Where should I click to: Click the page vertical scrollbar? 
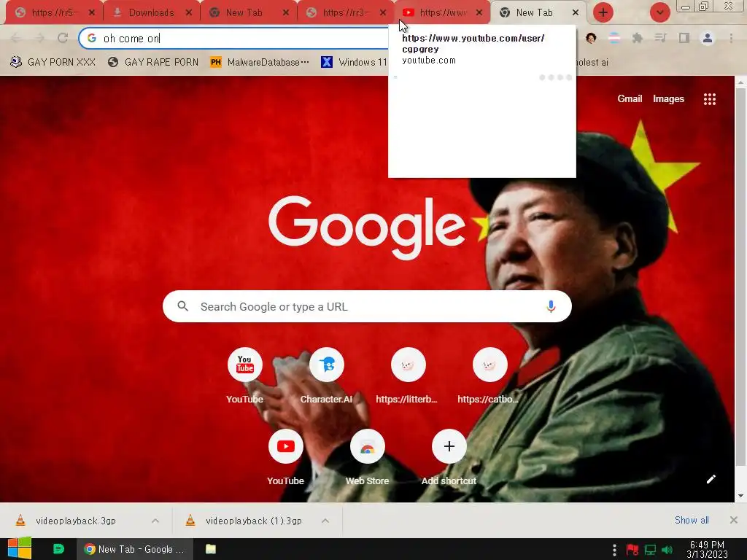pyautogui.click(x=740, y=276)
